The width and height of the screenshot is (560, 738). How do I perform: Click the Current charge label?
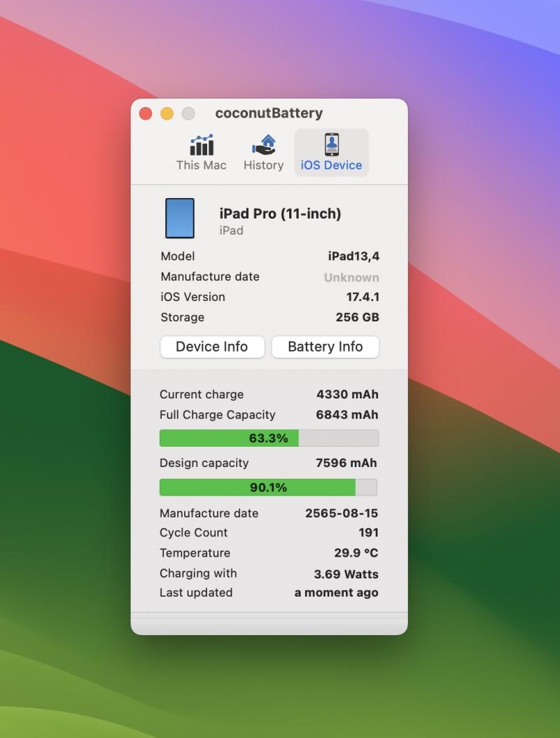point(202,394)
